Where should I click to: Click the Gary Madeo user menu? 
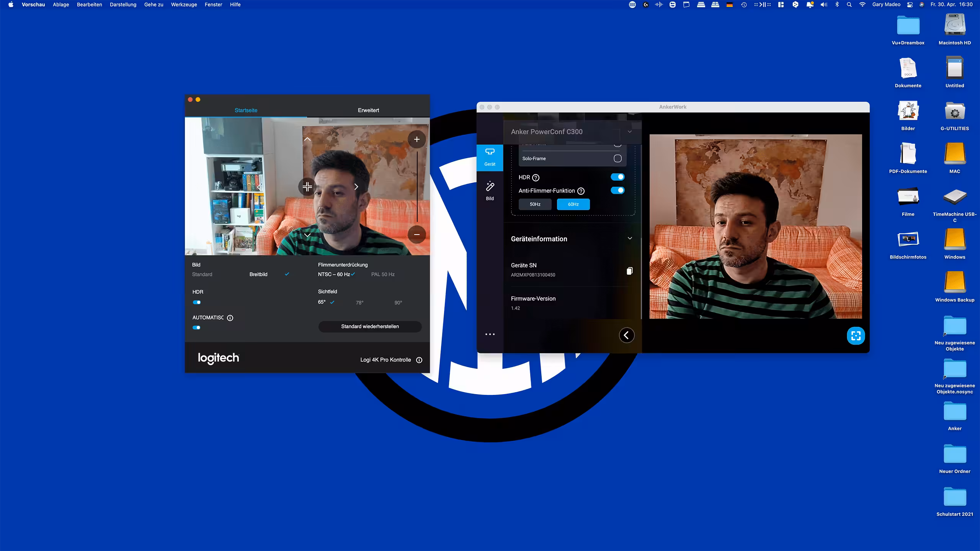(886, 5)
